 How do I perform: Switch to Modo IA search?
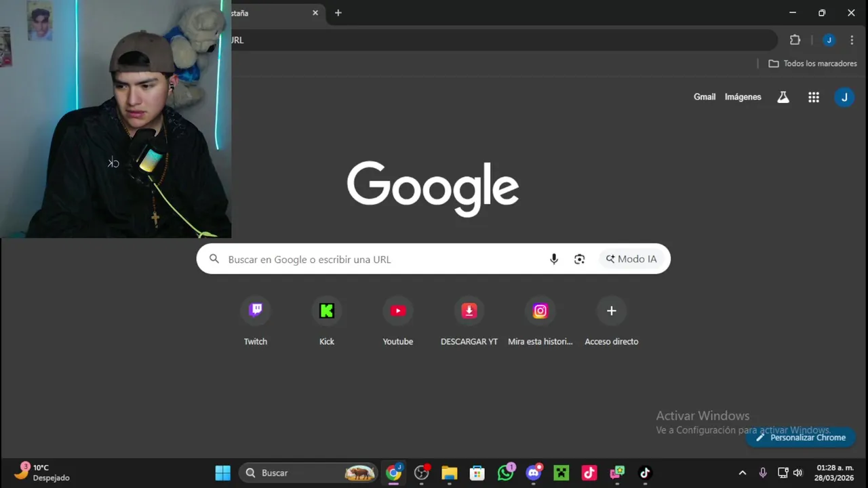click(x=631, y=259)
